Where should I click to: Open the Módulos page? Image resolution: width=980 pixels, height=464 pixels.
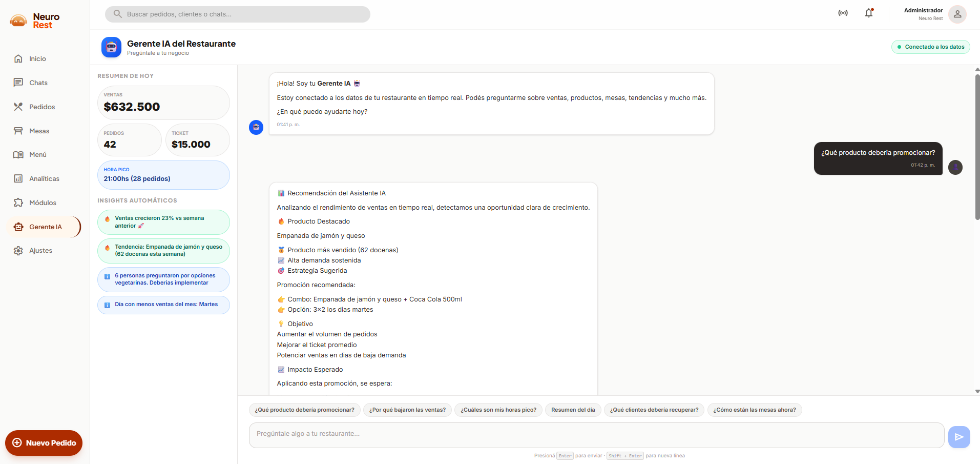click(43, 203)
